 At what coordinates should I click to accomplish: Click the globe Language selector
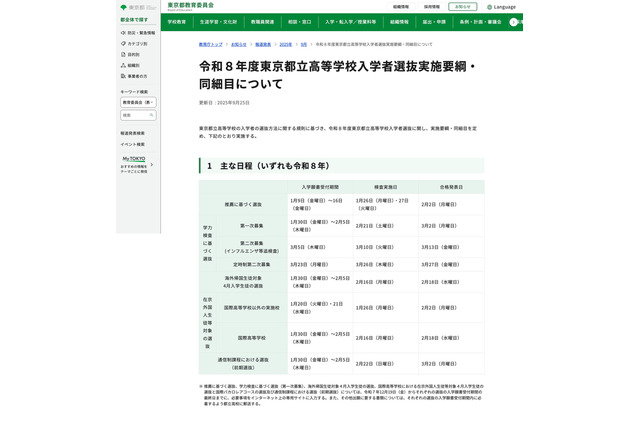pos(501,7)
